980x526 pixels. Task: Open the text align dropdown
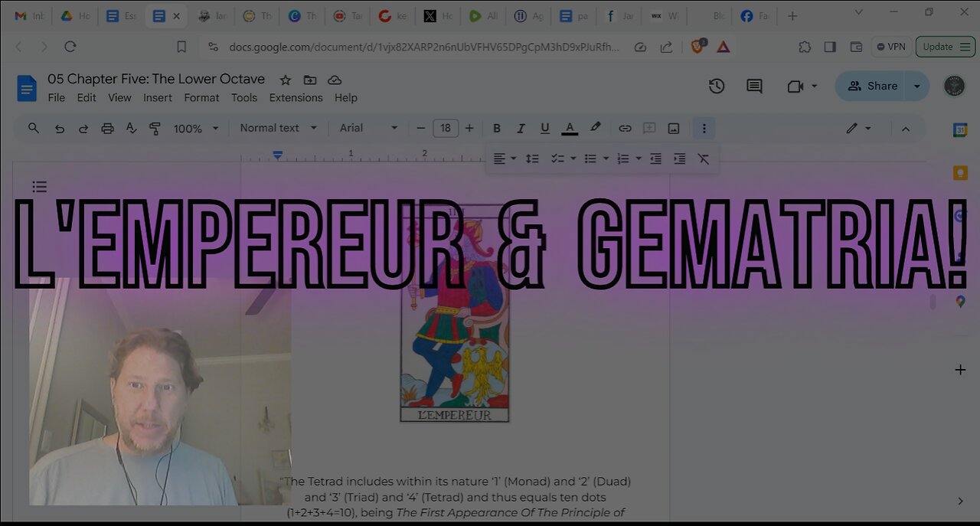click(x=504, y=158)
